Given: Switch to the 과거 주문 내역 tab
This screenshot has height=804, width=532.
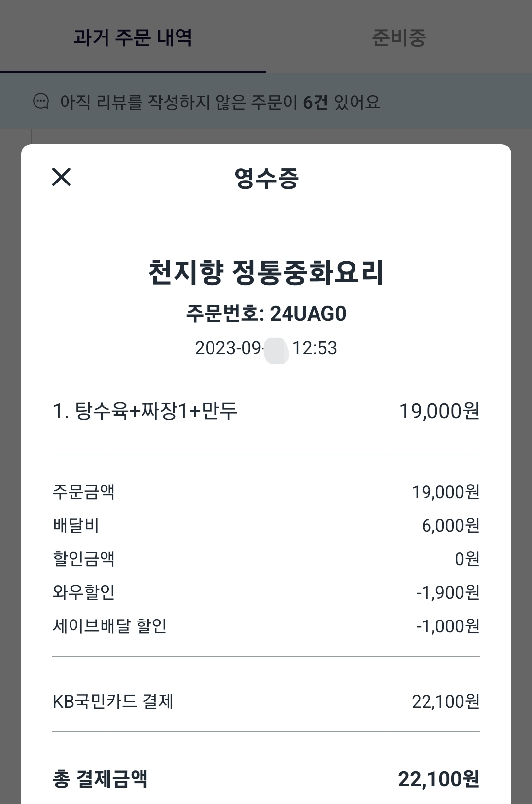Looking at the screenshot, I should coord(133,37).
